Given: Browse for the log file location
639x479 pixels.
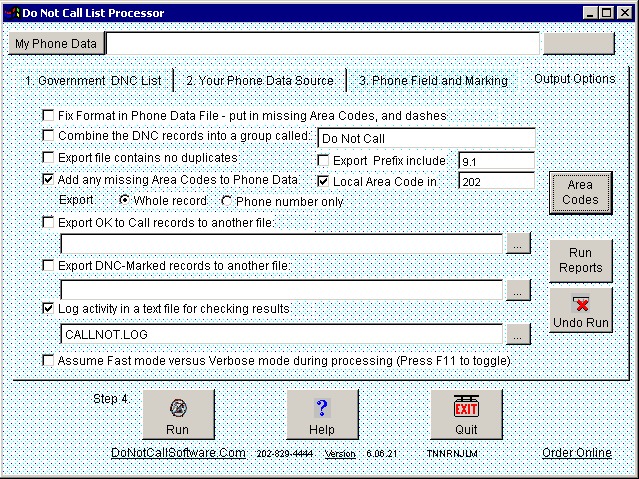Looking at the screenshot, I should coord(517,334).
